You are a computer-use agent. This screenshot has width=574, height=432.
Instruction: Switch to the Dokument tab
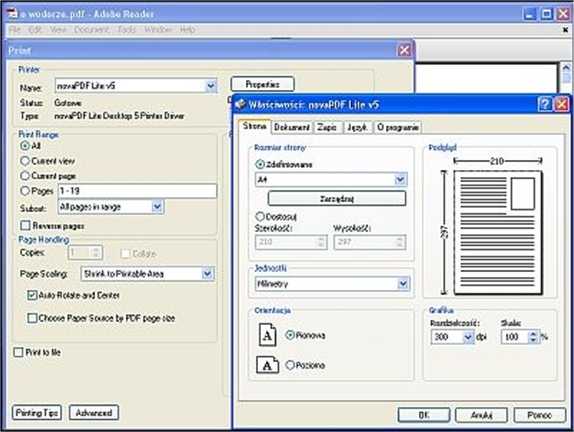292,127
